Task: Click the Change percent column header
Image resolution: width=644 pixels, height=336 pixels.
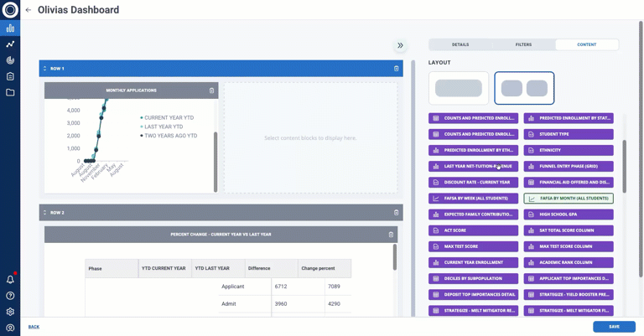Action: (325, 268)
